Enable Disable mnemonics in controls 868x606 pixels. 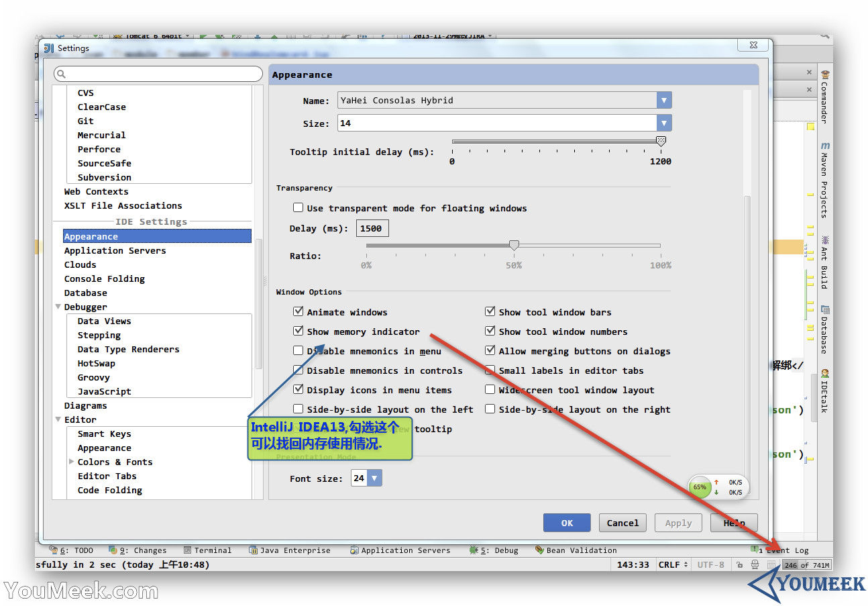(x=299, y=370)
